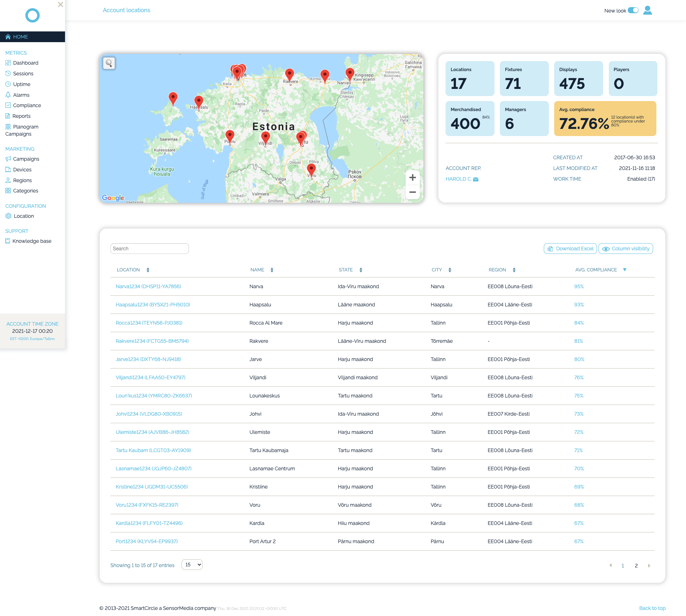
Task: Click the map pin at Viljandi
Action: [265, 138]
